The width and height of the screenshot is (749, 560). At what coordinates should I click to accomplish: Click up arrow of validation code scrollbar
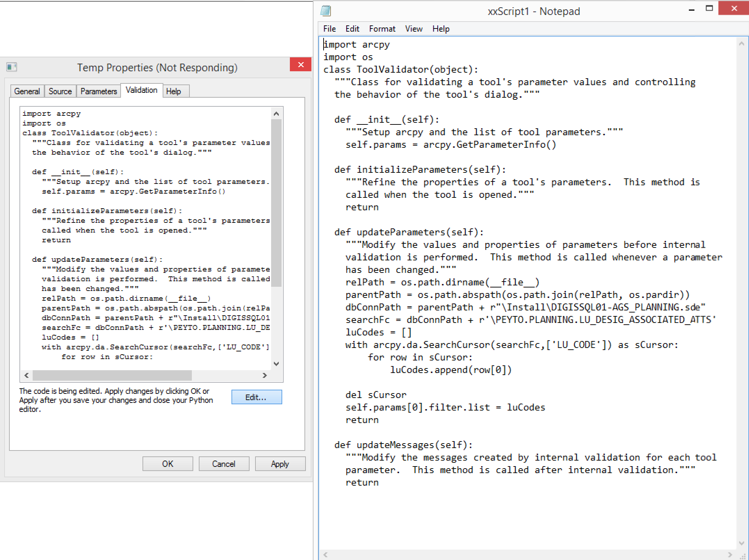pos(276,114)
